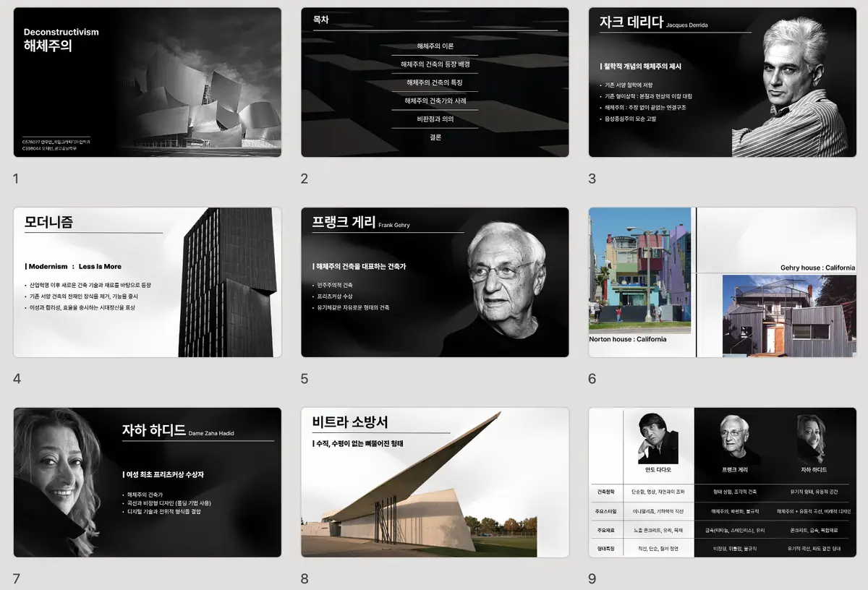868x590 pixels.
Task: Click slide number 1 label
Action: [x=16, y=179]
